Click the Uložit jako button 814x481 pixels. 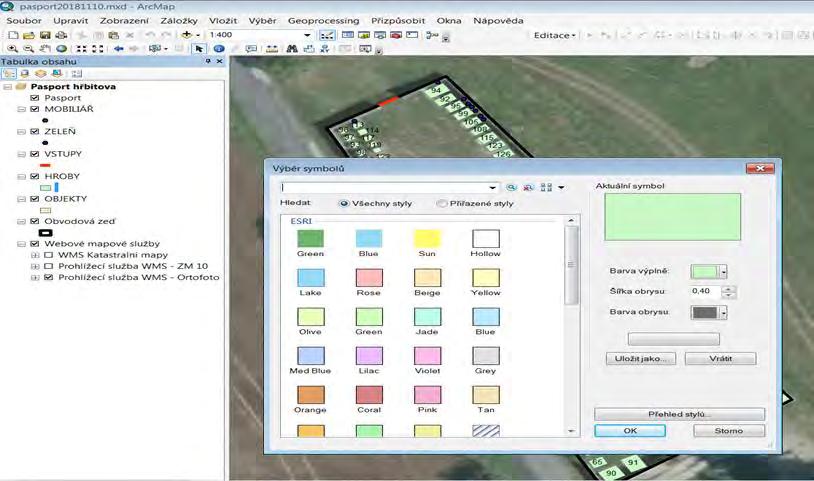pyautogui.click(x=641, y=359)
